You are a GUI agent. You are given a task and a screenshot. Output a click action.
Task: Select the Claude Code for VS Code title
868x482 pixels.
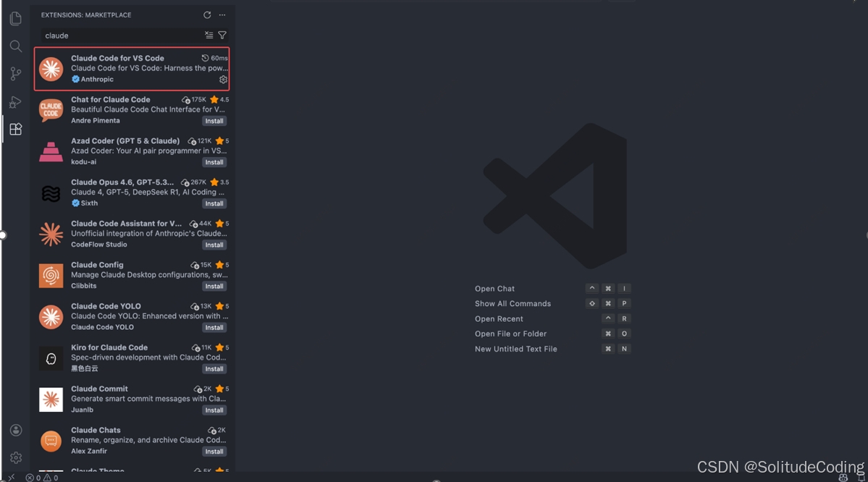[117, 58]
